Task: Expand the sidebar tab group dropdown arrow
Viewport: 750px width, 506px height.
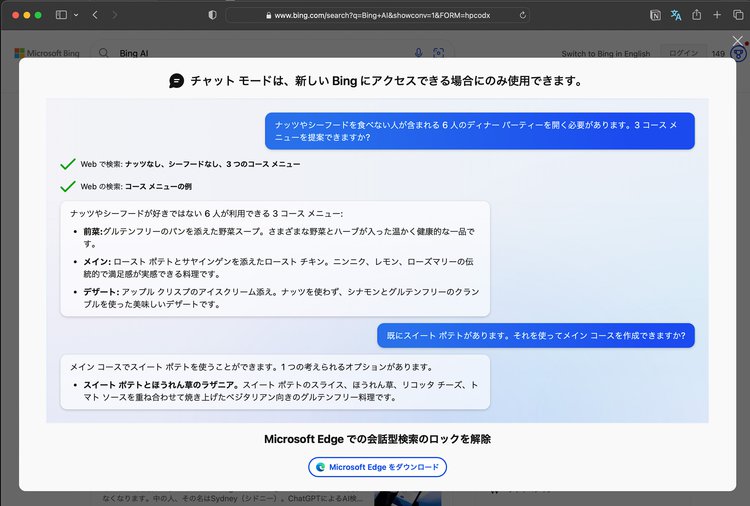Action: click(76, 15)
